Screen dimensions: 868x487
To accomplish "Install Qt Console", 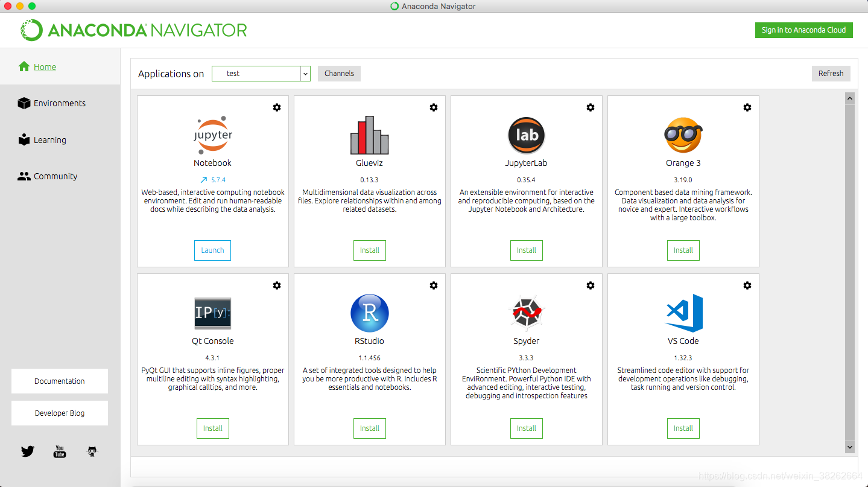I will [x=212, y=428].
